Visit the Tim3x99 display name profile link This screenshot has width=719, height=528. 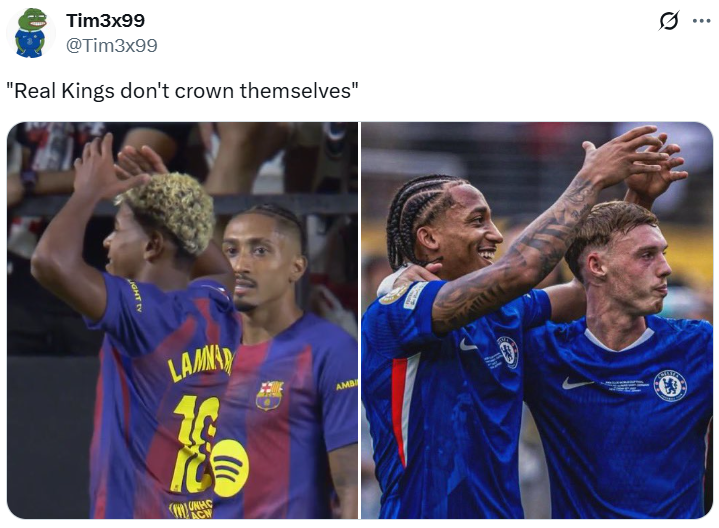[x=105, y=20]
